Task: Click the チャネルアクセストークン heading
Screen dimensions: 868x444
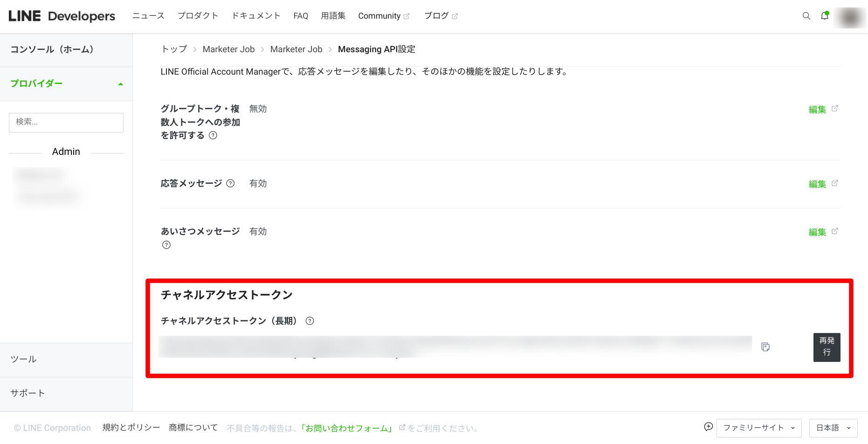Action: pyautogui.click(x=227, y=295)
